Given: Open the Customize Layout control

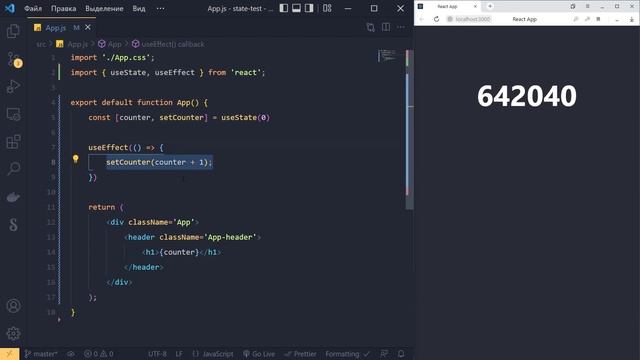Looking at the screenshot, I should (x=327, y=8).
